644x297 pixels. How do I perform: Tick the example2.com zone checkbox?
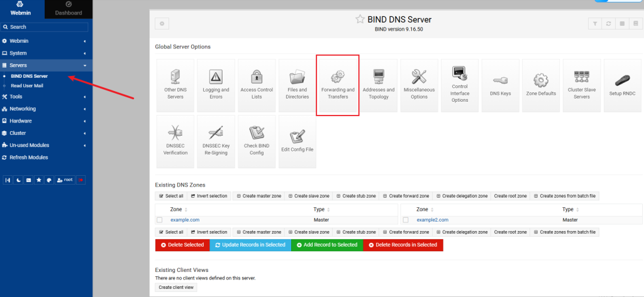tap(406, 220)
